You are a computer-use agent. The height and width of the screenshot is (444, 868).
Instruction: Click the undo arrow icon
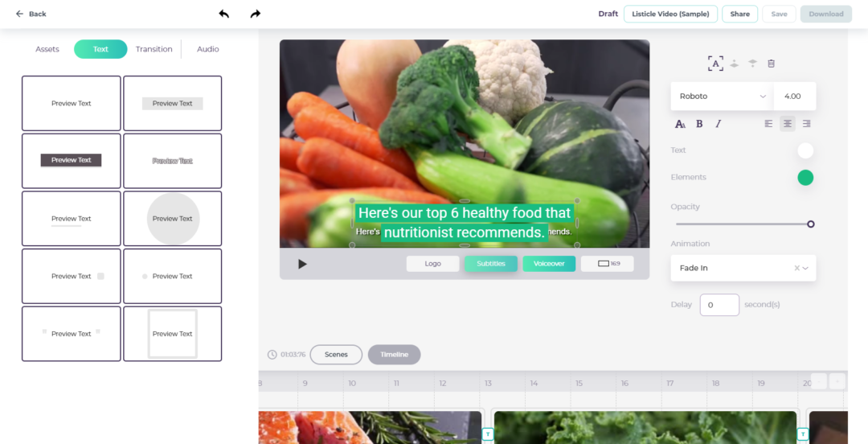click(223, 14)
